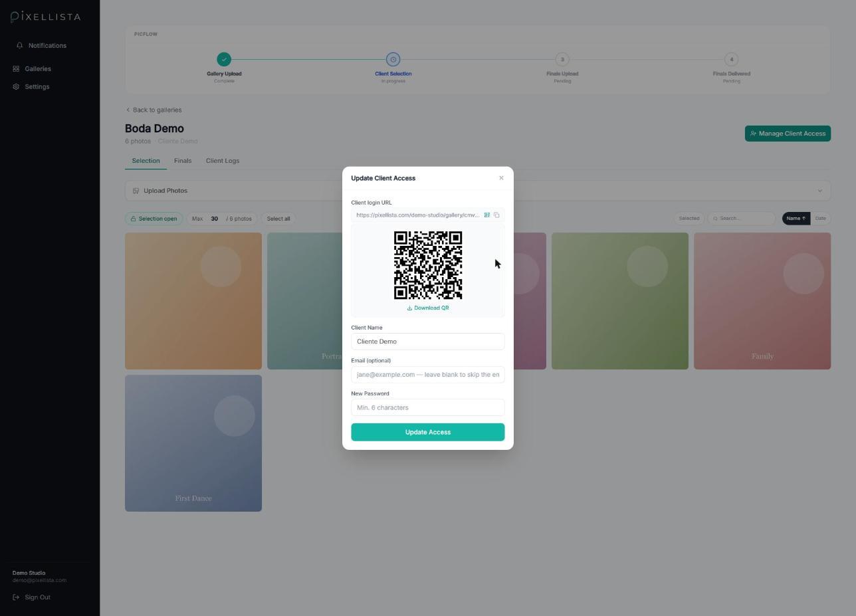The width and height of the screenshot is (856, 616).
Task: Click the Notifications bell icon
Action: click(19, 46)
